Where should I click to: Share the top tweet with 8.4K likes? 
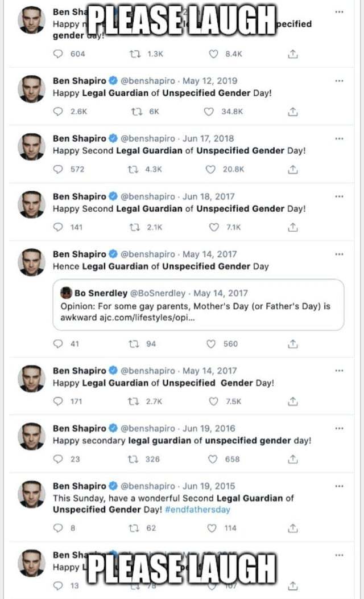coord(292,54)
